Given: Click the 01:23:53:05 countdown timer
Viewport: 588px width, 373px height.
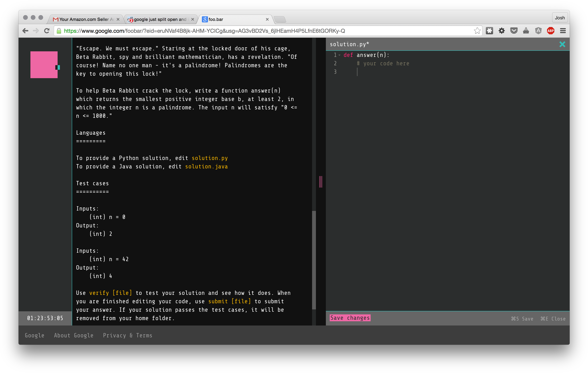Looking at the screenshot, I should click(45, 318).
